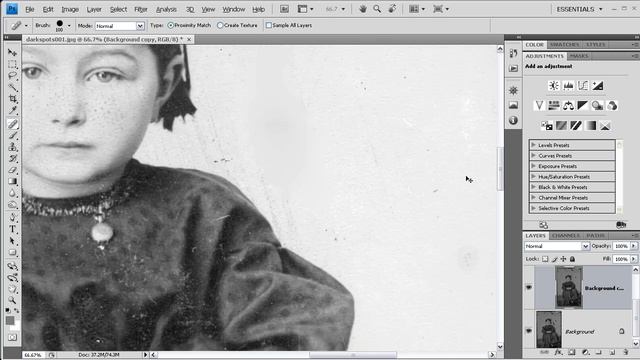The height and width of the screenshot is (360, 640).
Task: Add a Brightness/Contrast adjustment
Action: [553, 86]
